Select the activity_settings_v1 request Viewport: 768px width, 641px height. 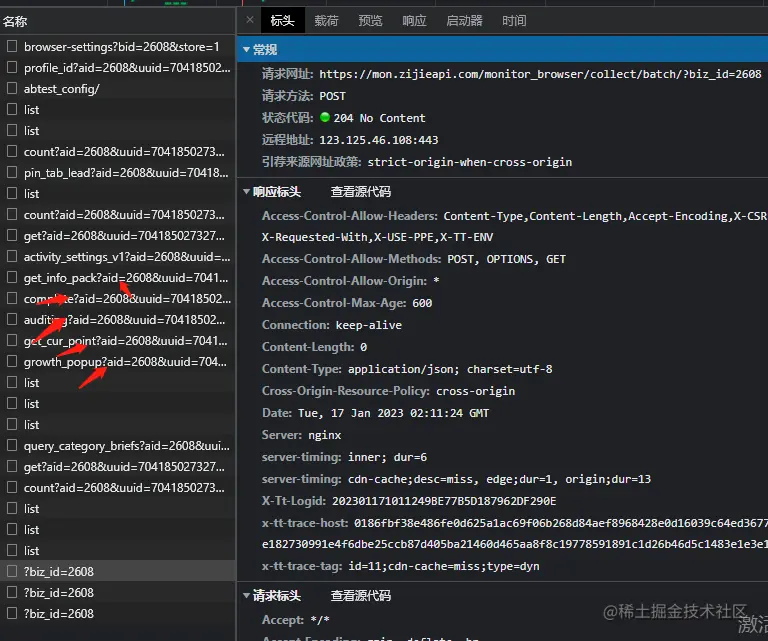118,257
